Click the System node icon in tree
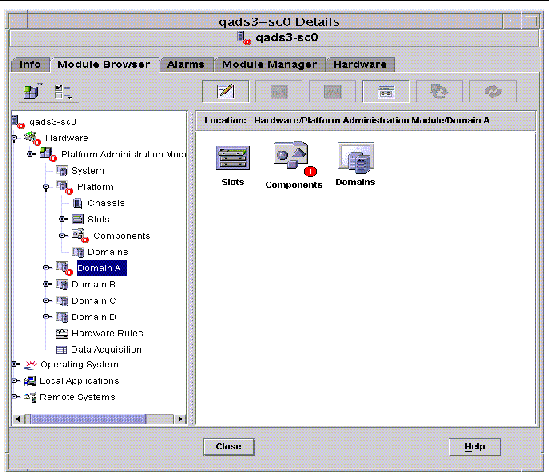The image size is (549, 472). (x=62, y=171)
